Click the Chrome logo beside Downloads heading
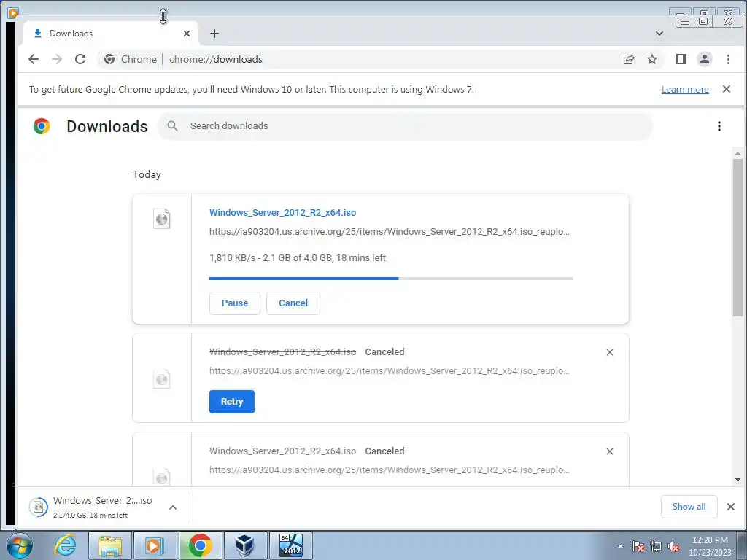 pos(42,126)
